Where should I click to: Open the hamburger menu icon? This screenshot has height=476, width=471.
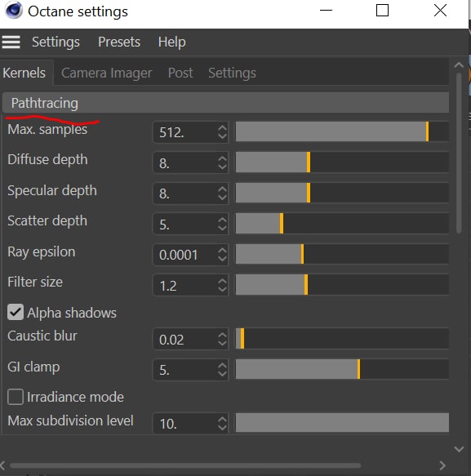tap(11, 42)
